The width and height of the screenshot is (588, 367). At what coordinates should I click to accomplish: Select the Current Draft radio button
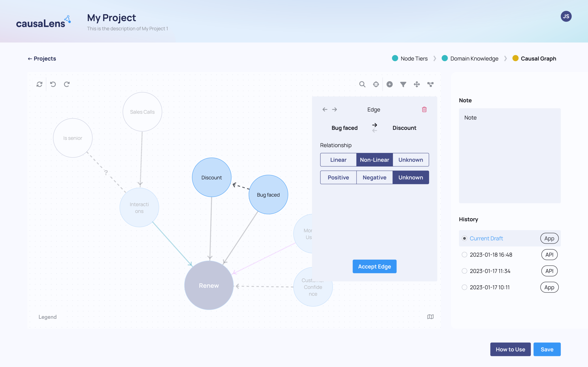[464, 238]
